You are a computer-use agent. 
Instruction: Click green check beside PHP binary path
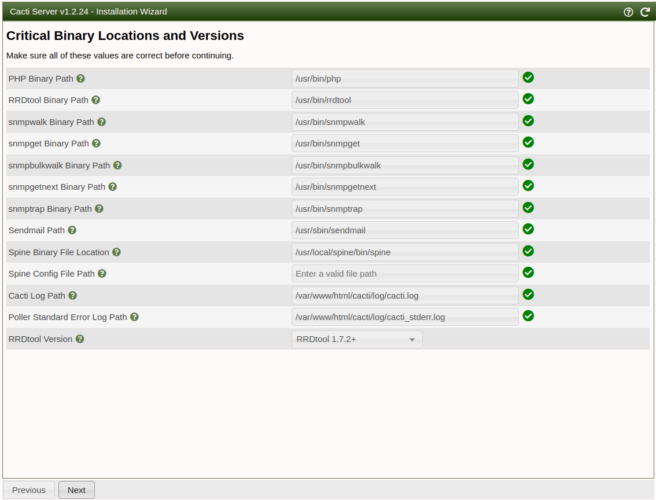pos(528,77)
